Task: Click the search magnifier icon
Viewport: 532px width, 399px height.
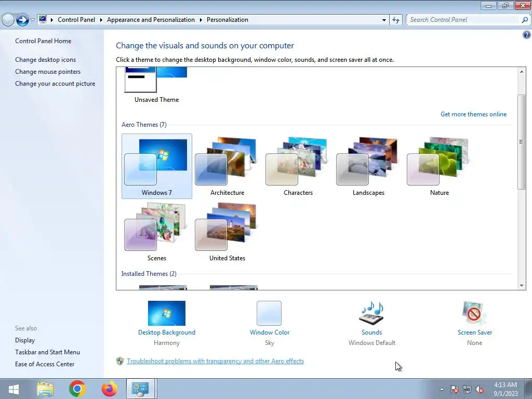Action: [x=525, y=20]
